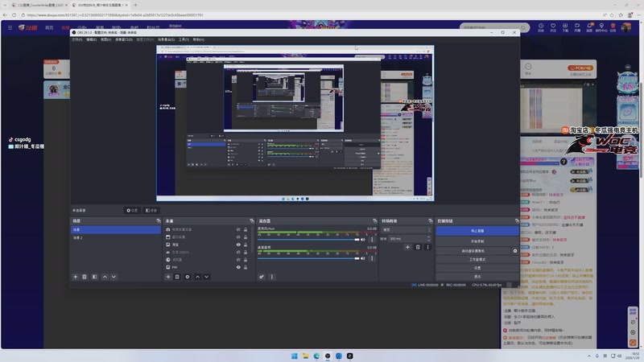Add a scene transition with the plus icon
This screenshot has width=644, height=362.
click(407, 247)
